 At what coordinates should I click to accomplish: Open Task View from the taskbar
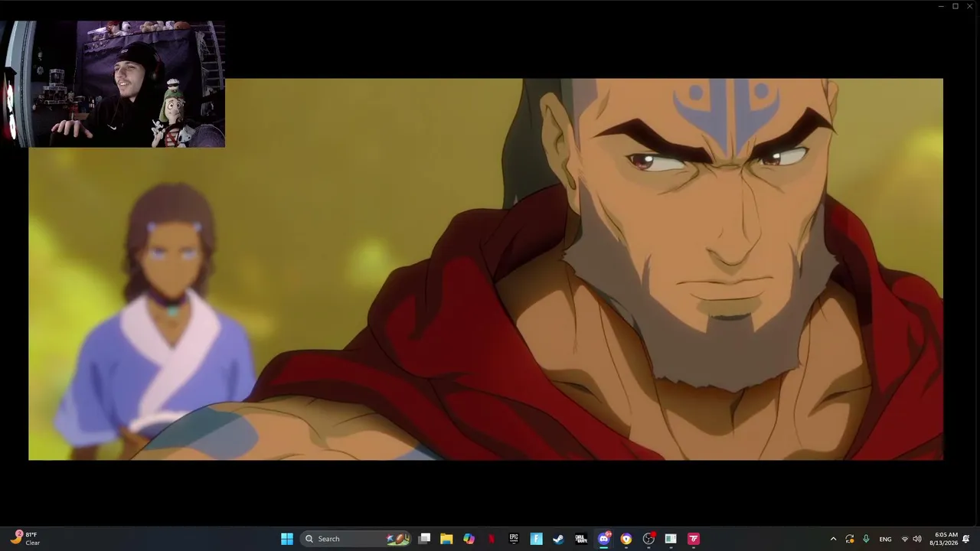tap(424, 539)
